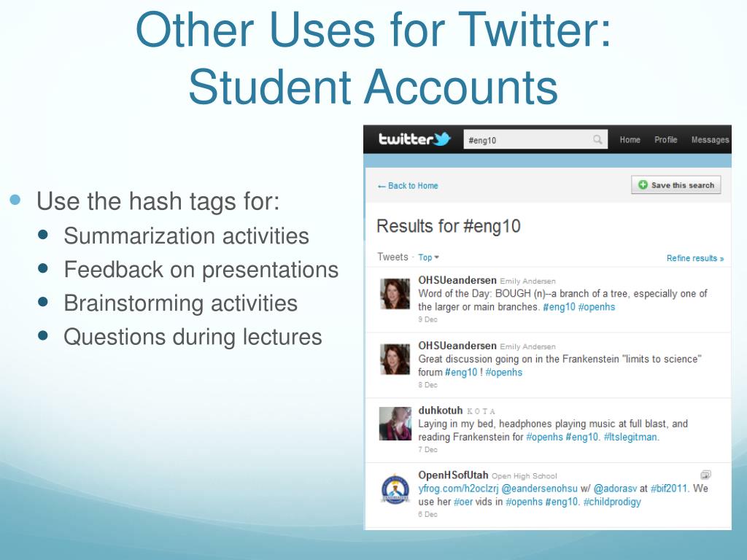747x560 pixels.
Task: Click 'Summarization activities' bullet text
Action: (x=186, y=236)
